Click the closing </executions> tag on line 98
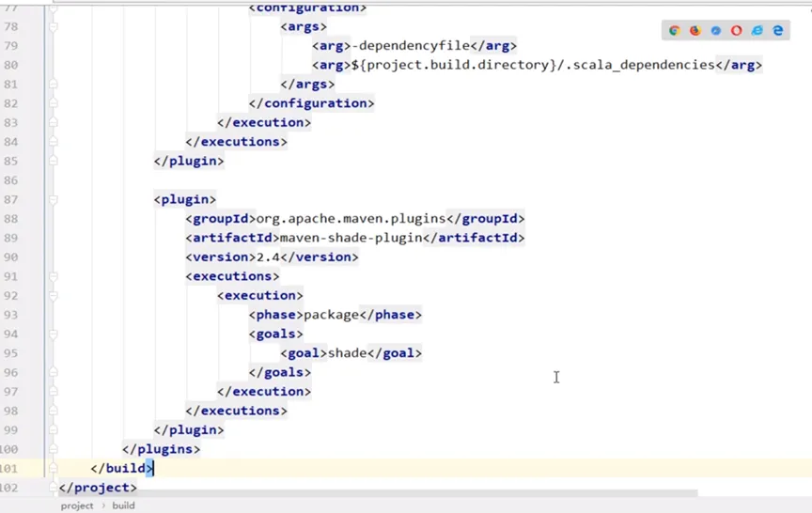This screenshot has width=812, height=513. (x=236, y=411)
